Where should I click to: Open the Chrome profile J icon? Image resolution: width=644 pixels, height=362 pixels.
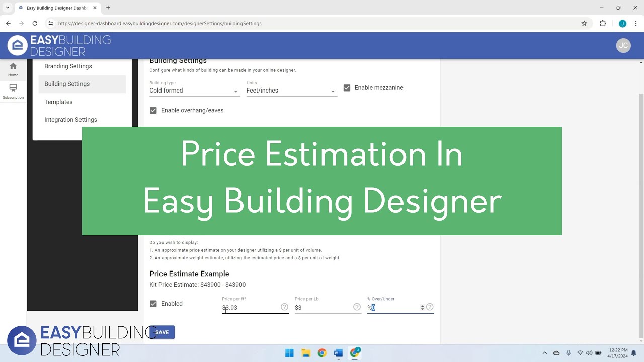(x=622, y=23)
